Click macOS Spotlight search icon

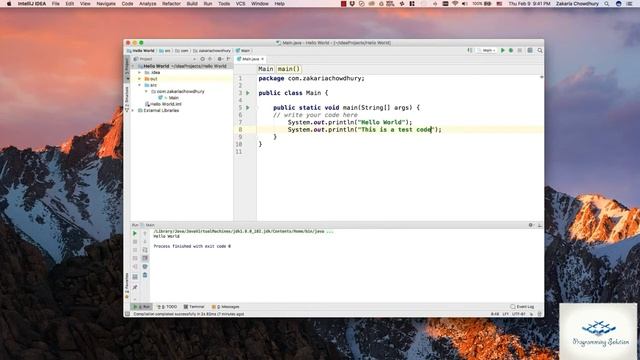tap(607, 4)
